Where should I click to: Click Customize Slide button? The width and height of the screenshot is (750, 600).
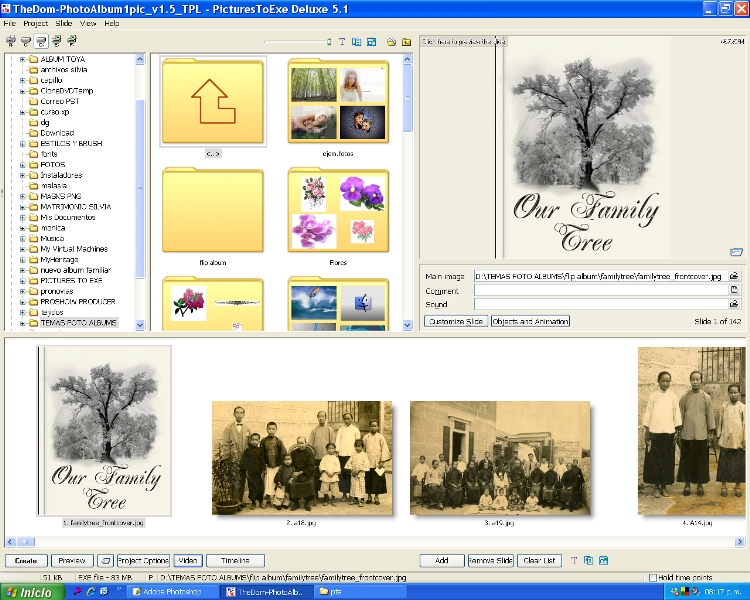pos(456,322)
